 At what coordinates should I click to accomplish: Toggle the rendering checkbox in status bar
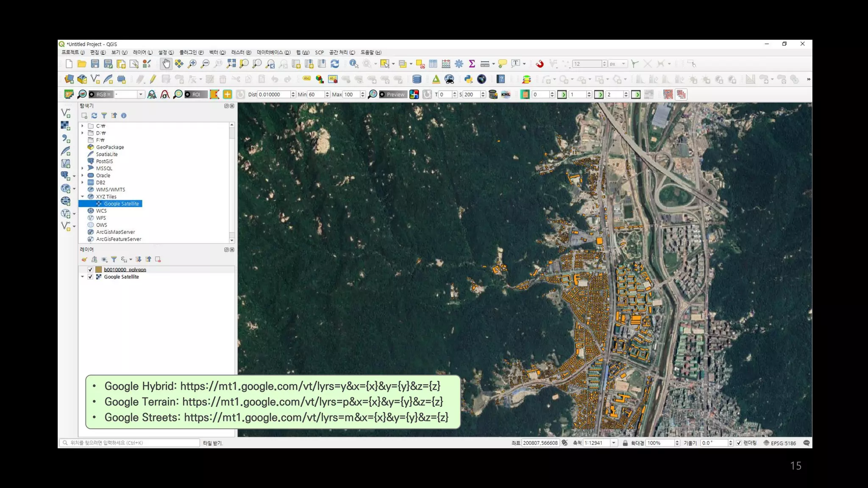[x=739, y=443]
